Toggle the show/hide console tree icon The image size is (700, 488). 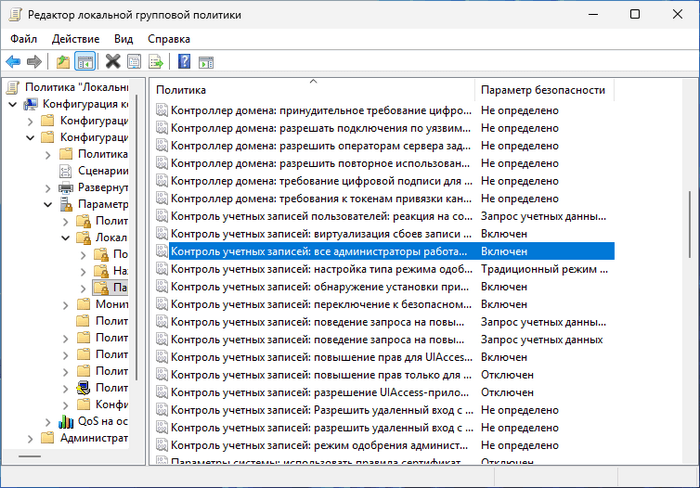point(85,62)
